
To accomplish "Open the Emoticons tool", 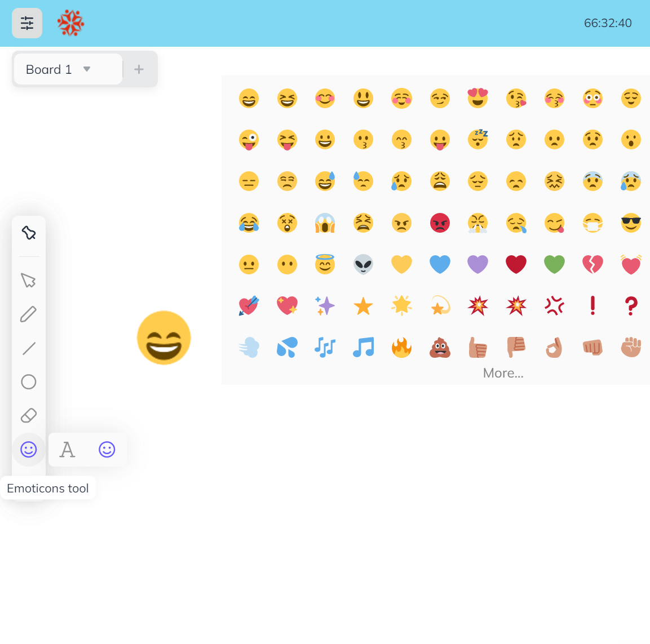I will [28, 450].
